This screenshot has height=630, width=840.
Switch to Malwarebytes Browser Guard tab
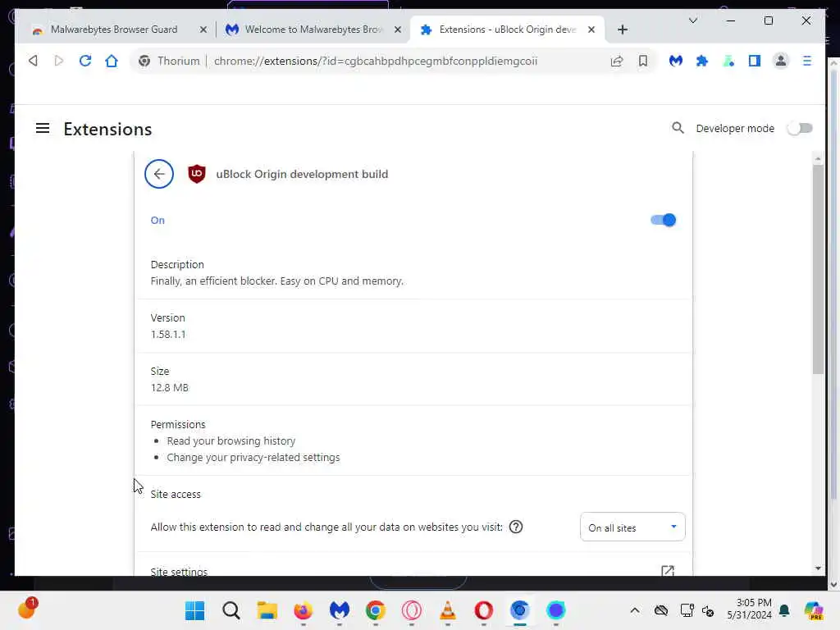click(x=114, y=30)
